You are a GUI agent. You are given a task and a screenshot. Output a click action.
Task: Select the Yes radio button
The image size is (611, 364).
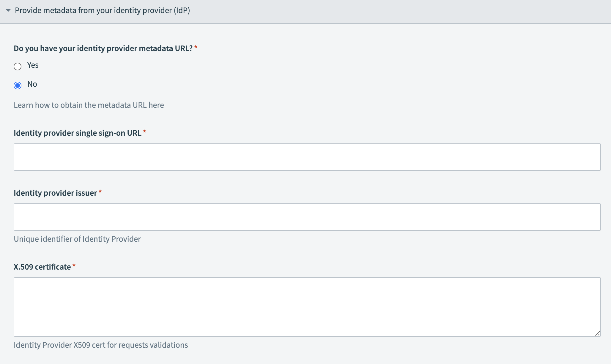18,67
